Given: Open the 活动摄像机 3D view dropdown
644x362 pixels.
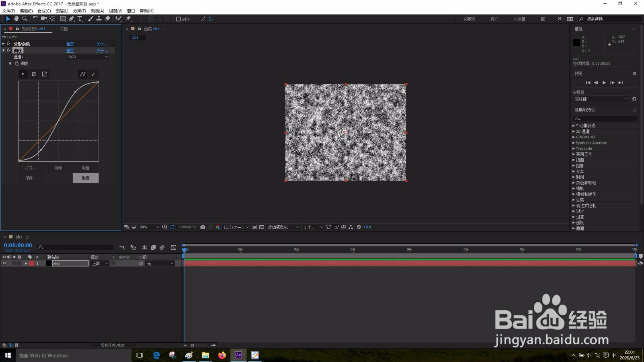Looking at the screenshot, I should [x=283, y=227].
